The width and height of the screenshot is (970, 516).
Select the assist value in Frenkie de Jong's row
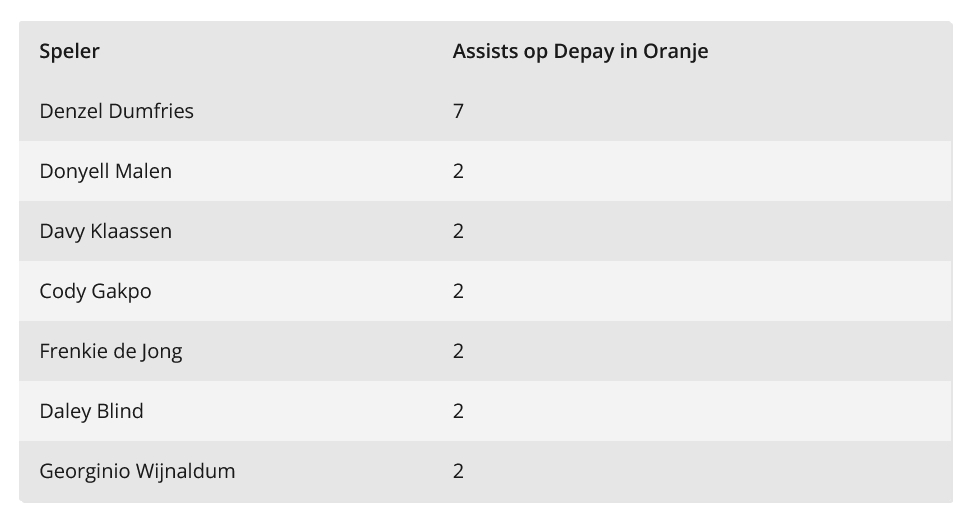(x=458, y=351)
